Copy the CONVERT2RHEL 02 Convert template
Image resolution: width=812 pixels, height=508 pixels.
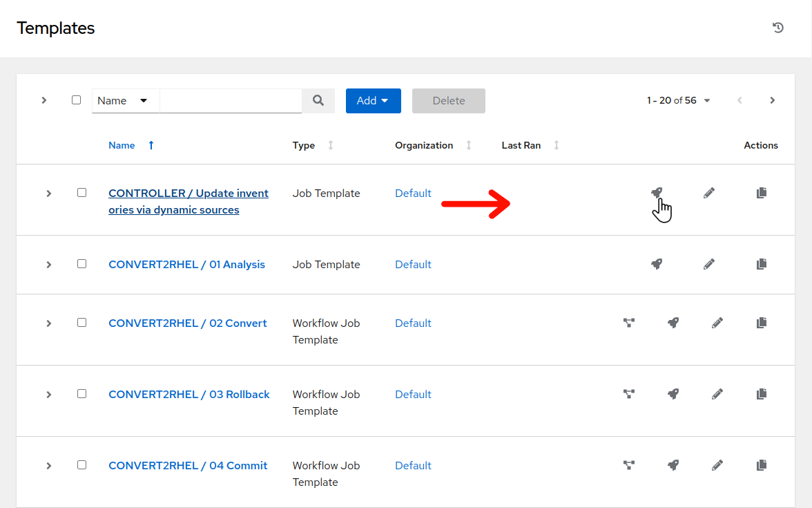point(762,323)
